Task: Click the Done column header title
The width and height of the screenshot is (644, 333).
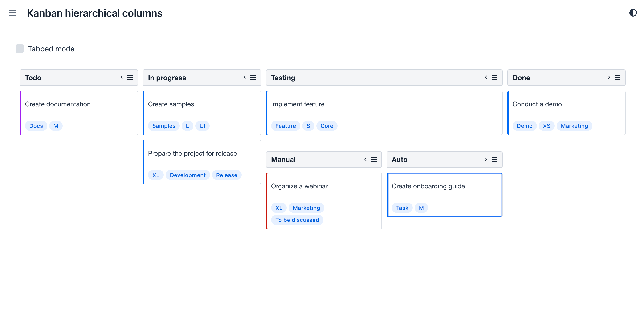Action: 521,78
